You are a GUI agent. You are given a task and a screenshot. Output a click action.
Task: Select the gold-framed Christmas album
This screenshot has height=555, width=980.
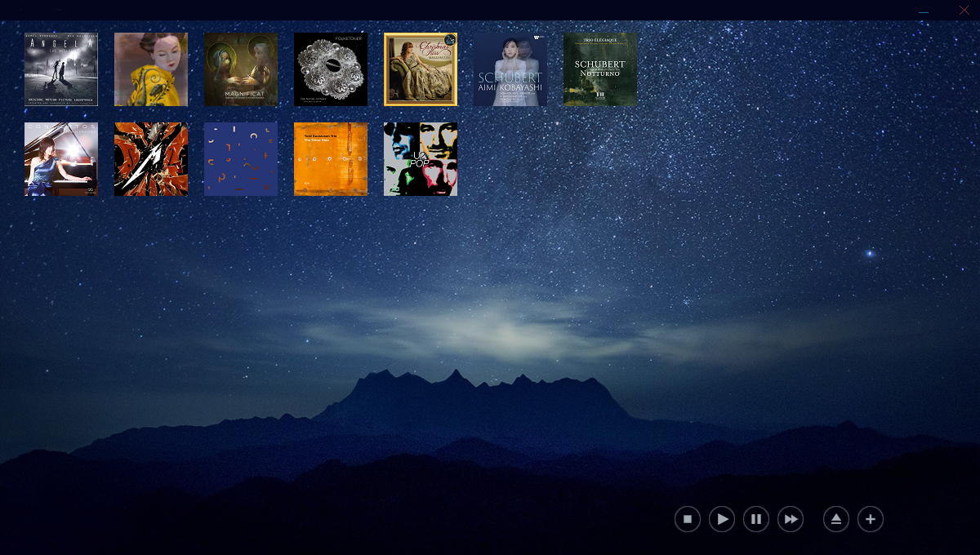tap(421, 69)
